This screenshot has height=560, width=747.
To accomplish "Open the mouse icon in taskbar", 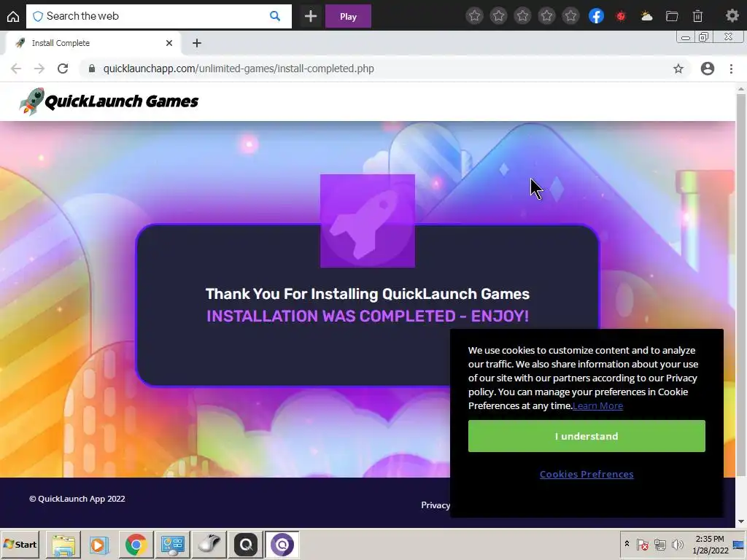I will click(209, 544).
